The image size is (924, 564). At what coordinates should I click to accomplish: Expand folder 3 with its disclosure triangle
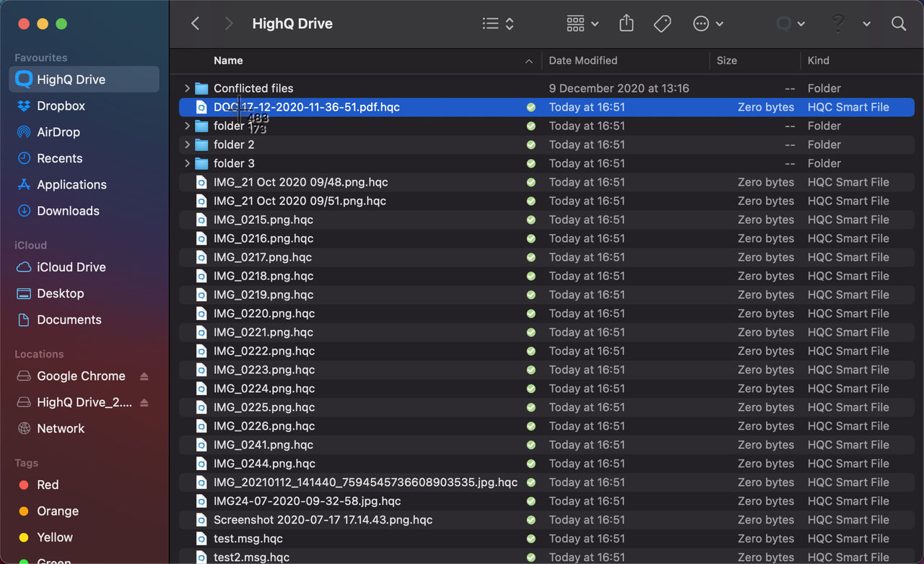[187, 163]
